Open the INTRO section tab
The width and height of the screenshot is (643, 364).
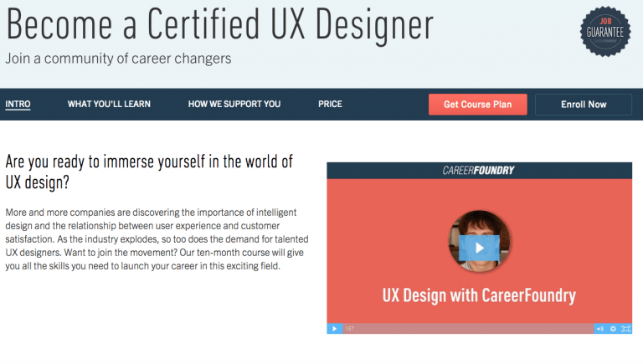coord(18,104)
